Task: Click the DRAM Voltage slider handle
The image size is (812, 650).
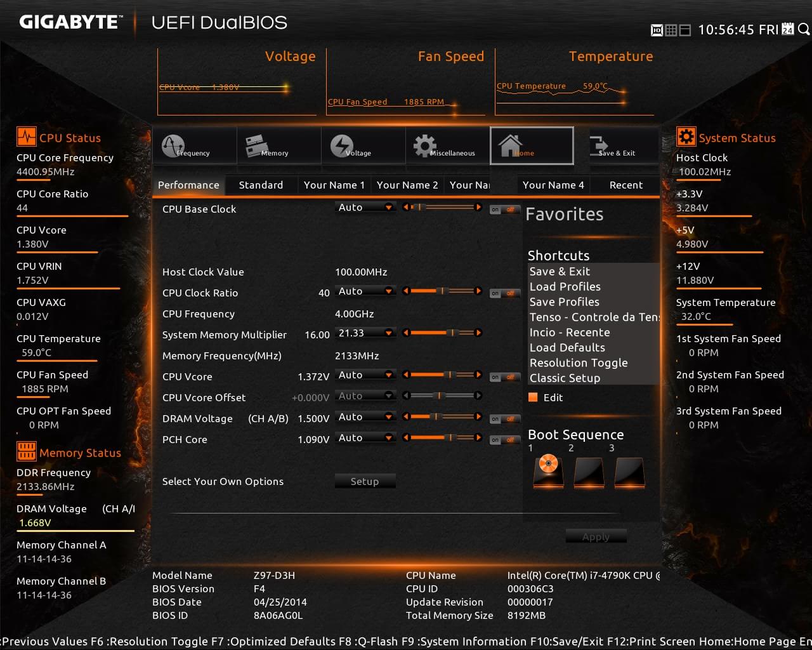Action: click(435, 416)
